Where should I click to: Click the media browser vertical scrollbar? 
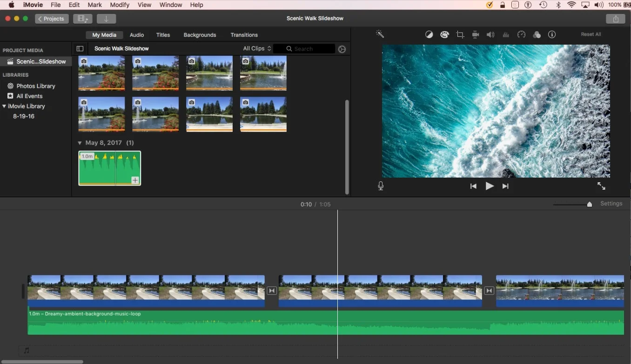tap(347, 147)
